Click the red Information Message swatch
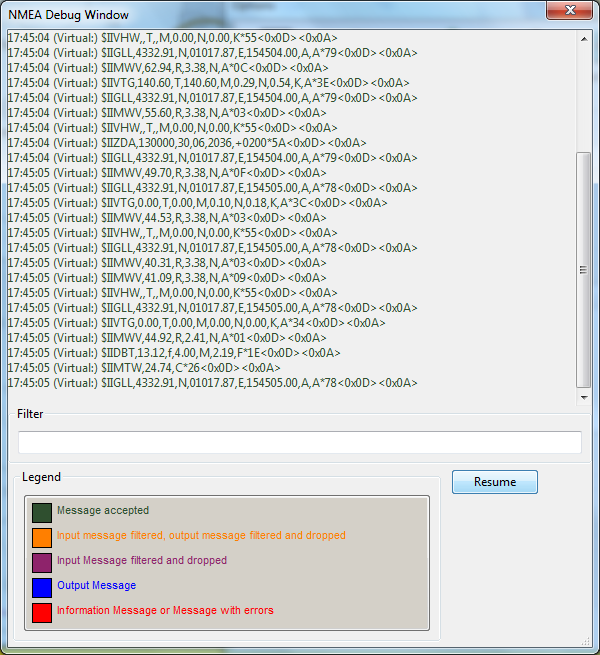This screenshot has width=600, height=655. coord(41,612)
